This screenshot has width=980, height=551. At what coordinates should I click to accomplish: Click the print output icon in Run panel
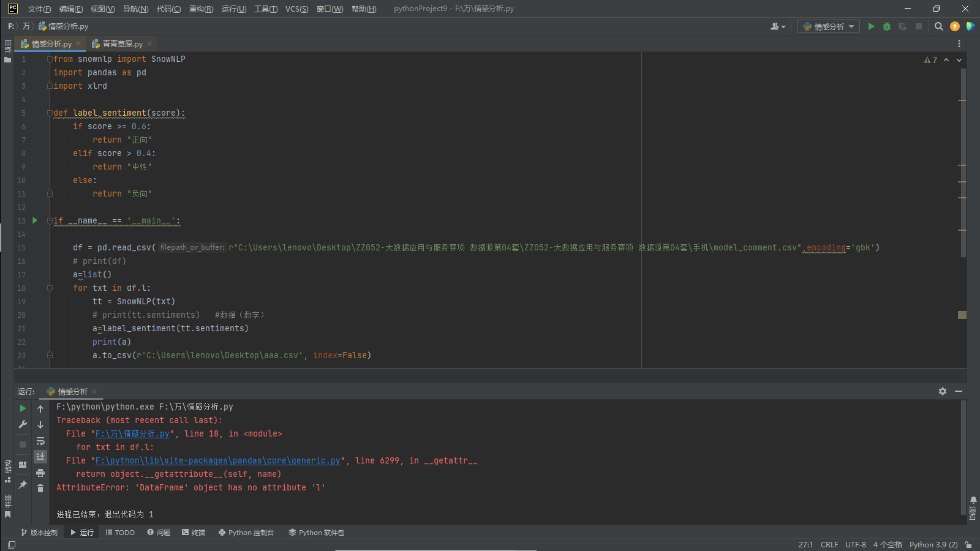(40, 473)
